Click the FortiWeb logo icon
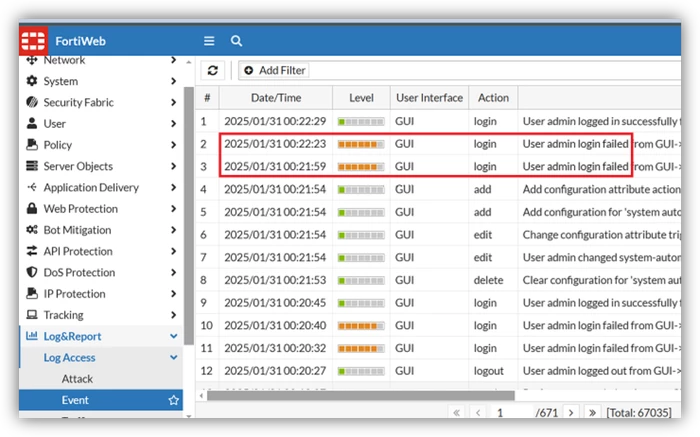This screenshot has height=437, width=700. point(33,41)
